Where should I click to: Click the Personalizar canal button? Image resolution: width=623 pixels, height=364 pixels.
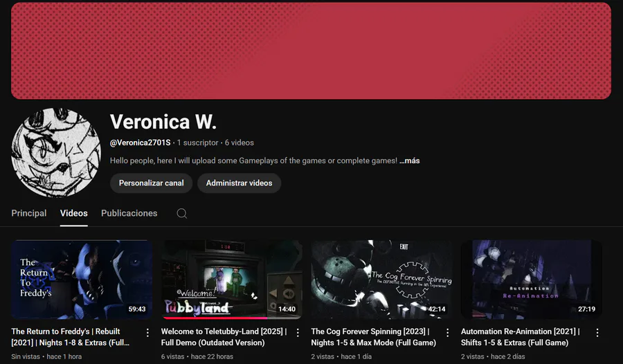[x=152, y=183]
